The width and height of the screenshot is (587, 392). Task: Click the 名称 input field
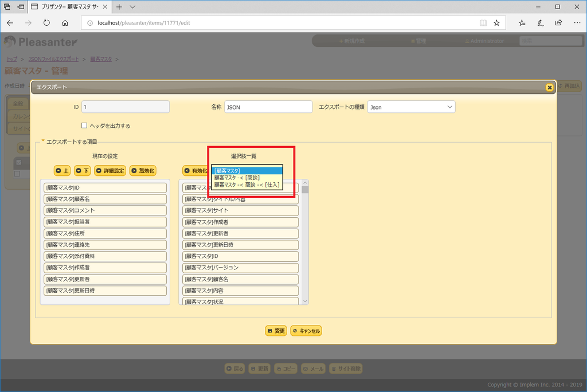[x=268, y=107]
